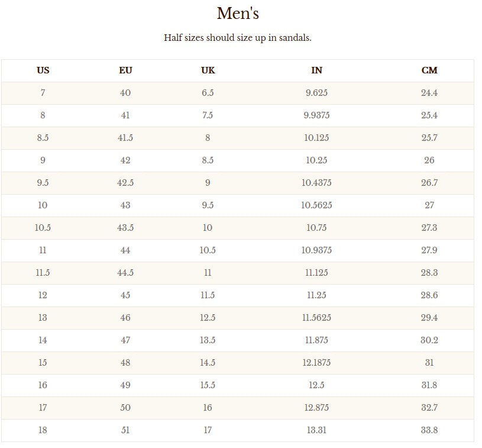Click the US column header
Image resolution: width=482 pixels, height=448 pixels.
pos(43,70)
